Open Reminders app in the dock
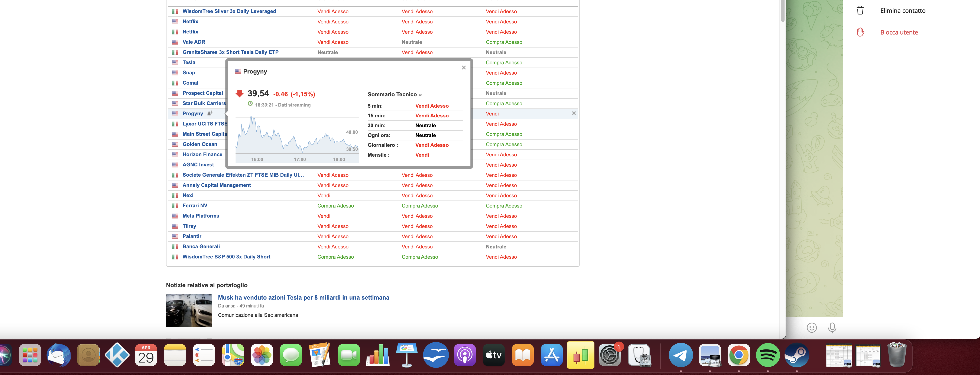The image size is (980, 375). (x=204, y=355)
